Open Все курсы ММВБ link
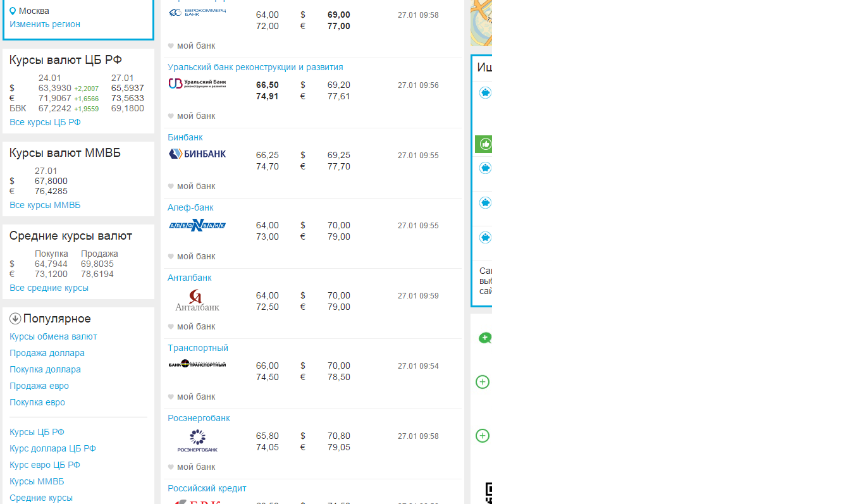Image resolution: width=850 pixels, height=504 pixels. click(45, 205)
